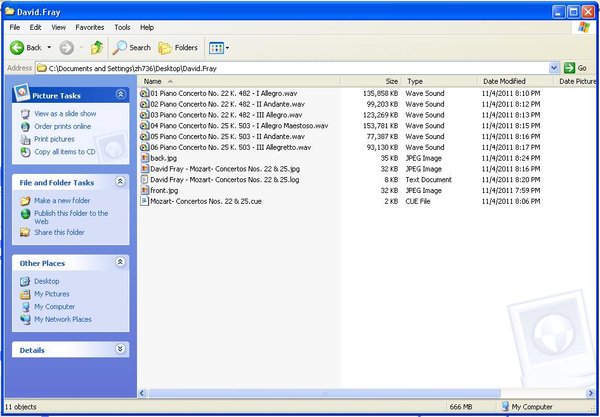The image size is (600, 417).
Task: Expand the Details panel
Action: [121, 350]
